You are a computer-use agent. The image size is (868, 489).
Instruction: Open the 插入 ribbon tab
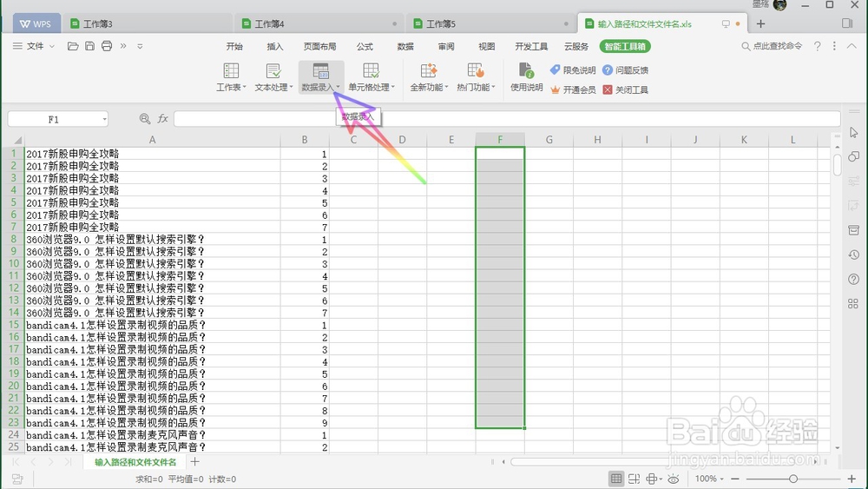274,47
